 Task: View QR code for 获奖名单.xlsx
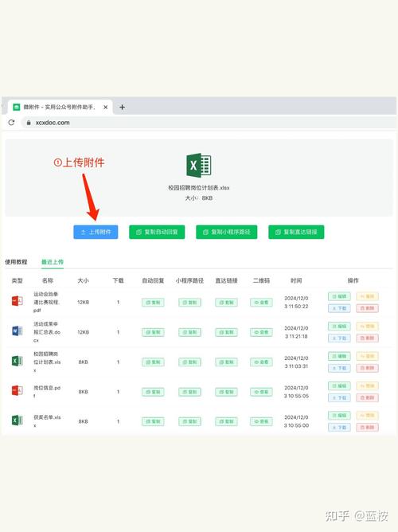(261, 421)
